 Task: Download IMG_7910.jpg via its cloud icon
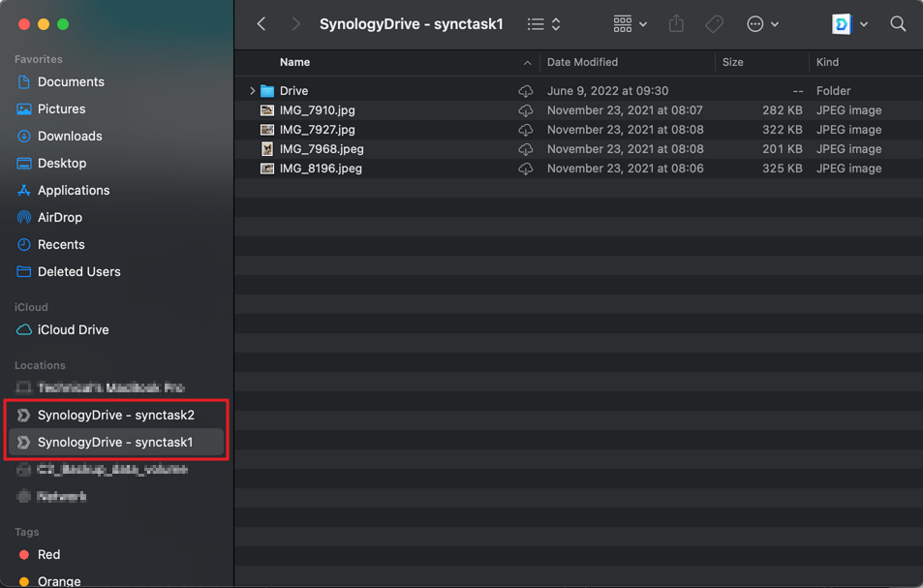526,110
